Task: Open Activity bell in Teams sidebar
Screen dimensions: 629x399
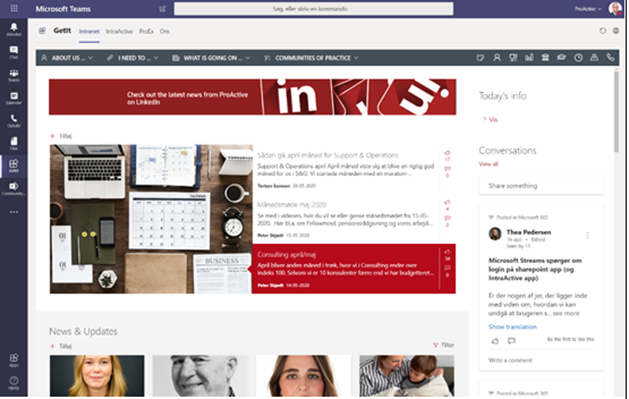Action: [14, 29]
